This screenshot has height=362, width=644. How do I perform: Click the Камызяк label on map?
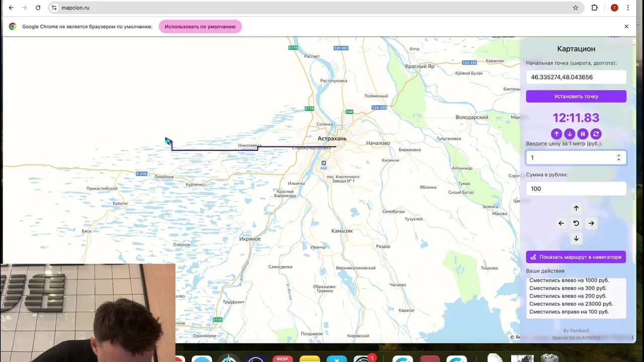342,231
